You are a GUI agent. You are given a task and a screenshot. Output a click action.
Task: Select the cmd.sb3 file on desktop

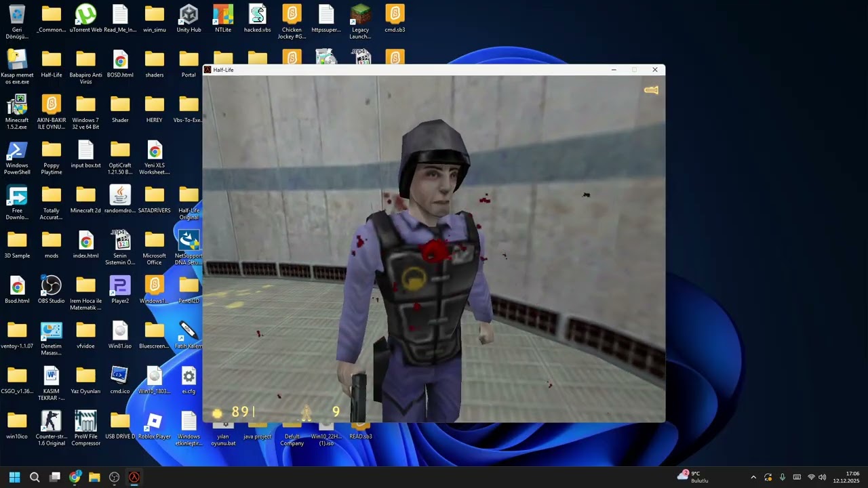pyautogui.click(x=395, y=19)
